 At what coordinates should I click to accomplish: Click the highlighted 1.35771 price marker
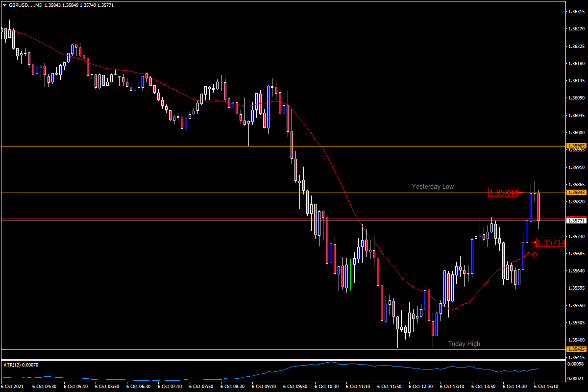(576, 221)
